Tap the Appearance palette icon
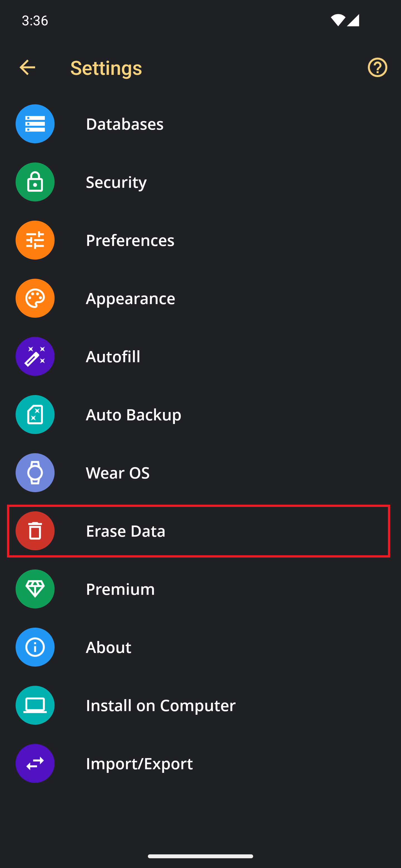 tap(35, 298)
